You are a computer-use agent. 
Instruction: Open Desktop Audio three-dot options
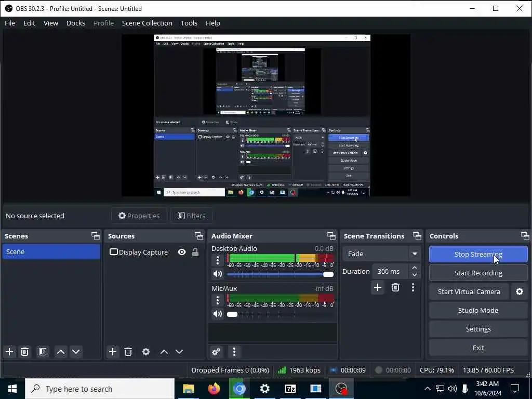click(x=218, y=260)
